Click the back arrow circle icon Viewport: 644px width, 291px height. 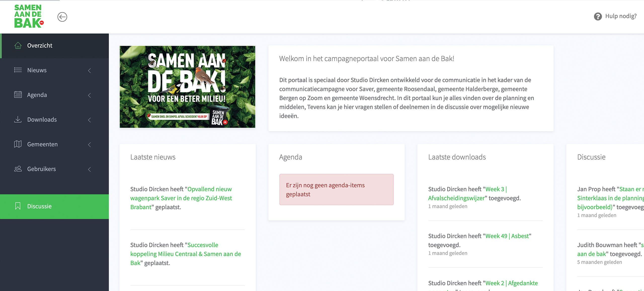[x=62, y=17]
